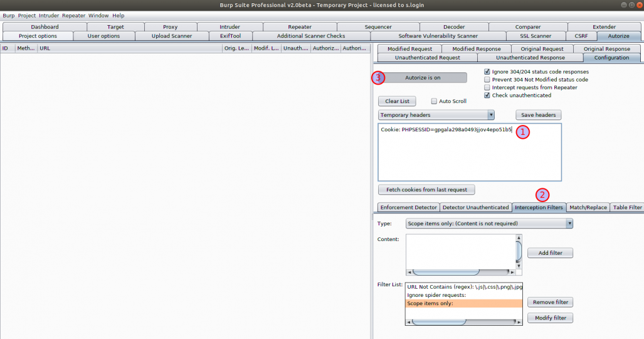Click the filter Content text box
The width and height of the screenshot is (644, 339).
tap(461, 252)
